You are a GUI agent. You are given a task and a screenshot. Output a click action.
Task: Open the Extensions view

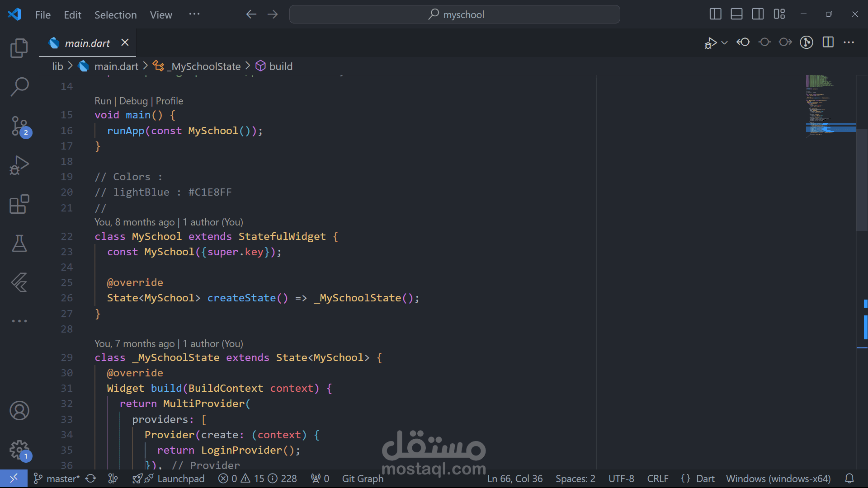(19, 204)
